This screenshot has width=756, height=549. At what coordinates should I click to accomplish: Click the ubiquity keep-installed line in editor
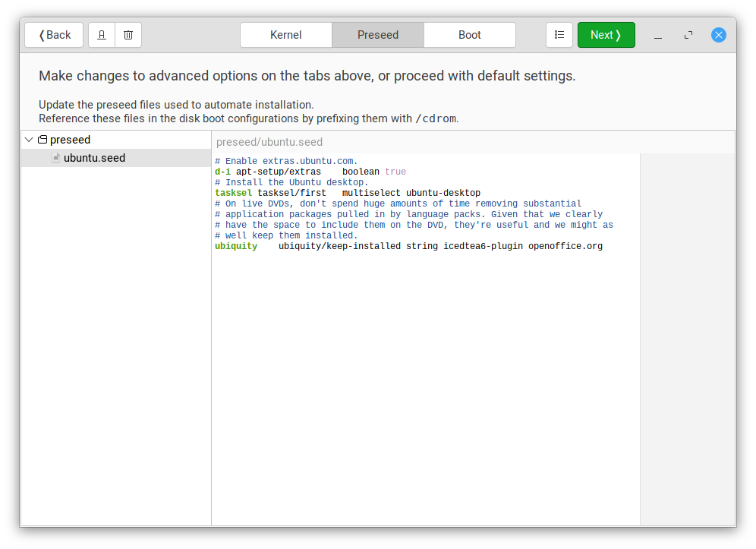pyautogui.click(x=408, y=247)
